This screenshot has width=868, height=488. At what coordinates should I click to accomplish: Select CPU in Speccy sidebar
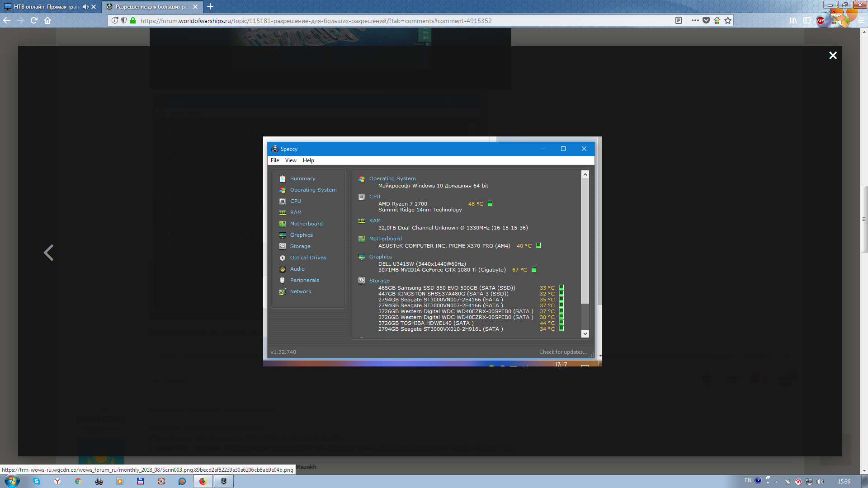tap(295, 201)
